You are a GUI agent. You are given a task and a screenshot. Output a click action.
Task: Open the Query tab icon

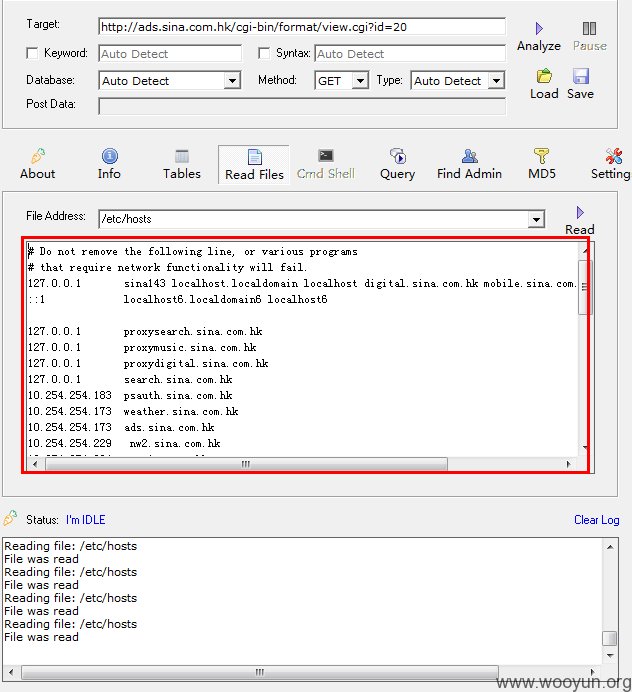tap(398, 156)
